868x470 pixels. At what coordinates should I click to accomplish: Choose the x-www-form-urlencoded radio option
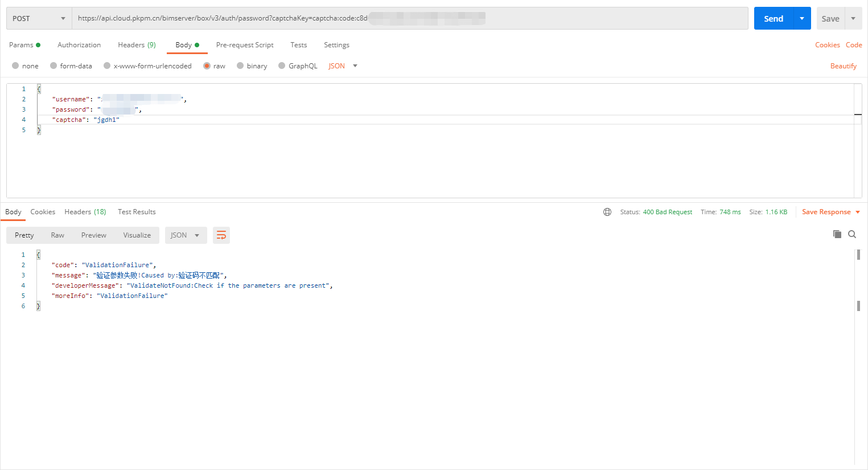[x=107, y=66]
